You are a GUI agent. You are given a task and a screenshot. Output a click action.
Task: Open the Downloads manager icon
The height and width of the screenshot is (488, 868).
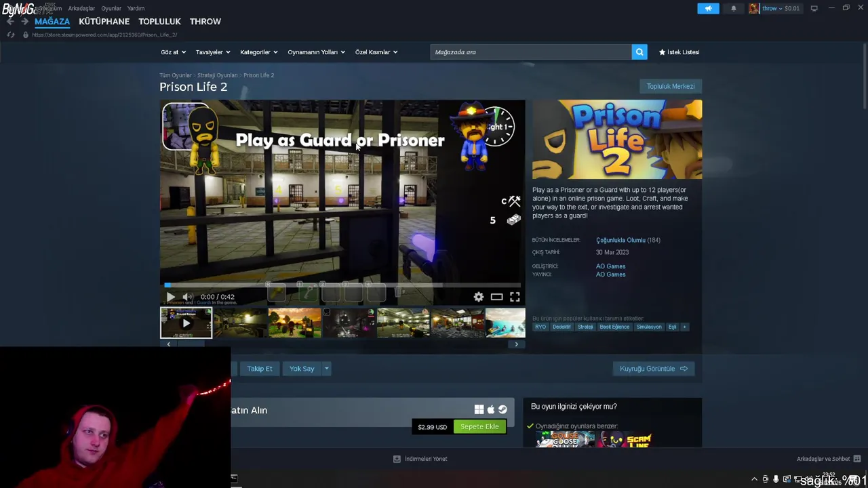click(x=397, y=459)
